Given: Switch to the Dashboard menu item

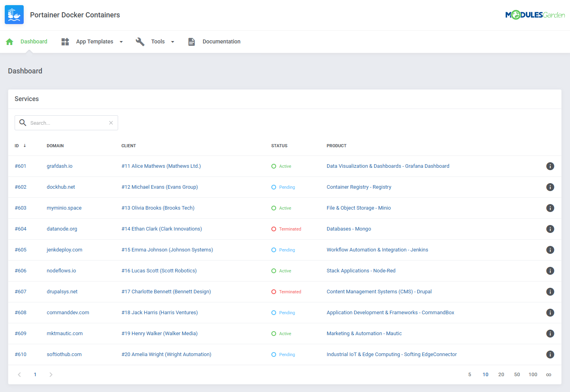Looking at the screenshot, I should [34, 41].
